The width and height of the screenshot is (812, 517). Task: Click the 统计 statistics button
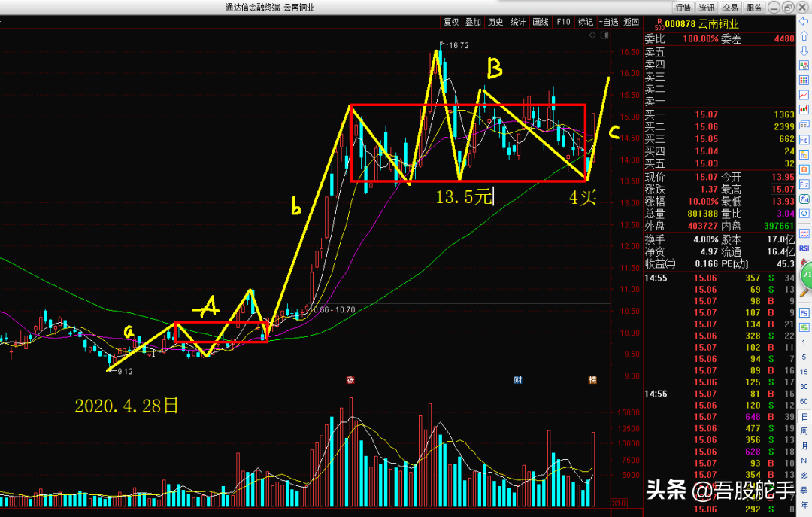coord(518,23)
